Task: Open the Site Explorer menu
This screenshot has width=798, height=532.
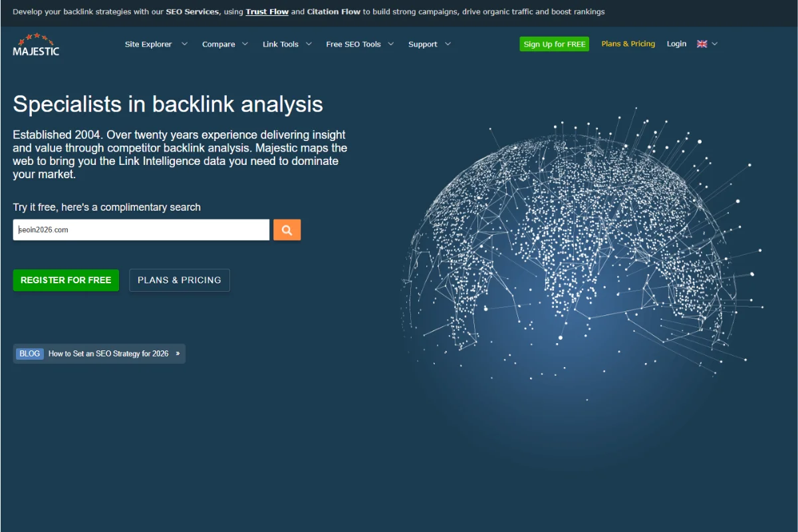Action: (148, 44)
